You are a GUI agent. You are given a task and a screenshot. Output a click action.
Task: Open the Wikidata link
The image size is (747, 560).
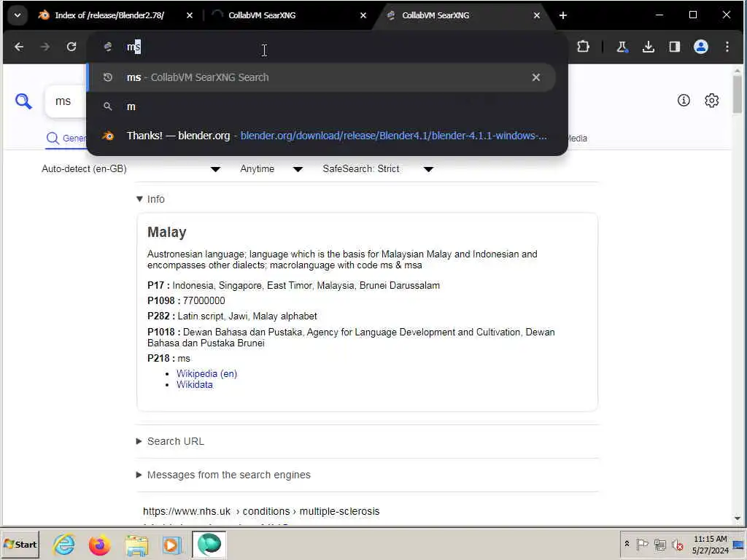194,385
